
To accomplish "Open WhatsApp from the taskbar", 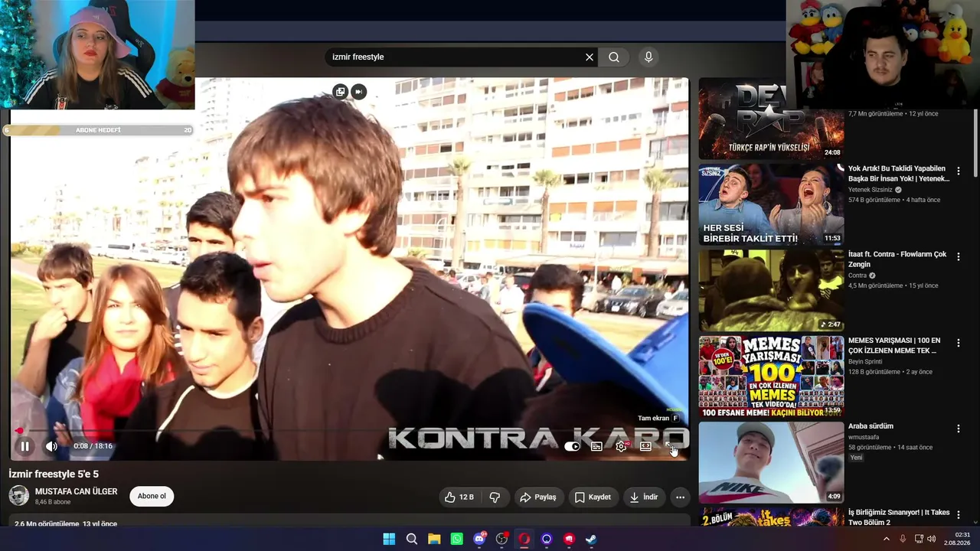I will click(456, 539).
